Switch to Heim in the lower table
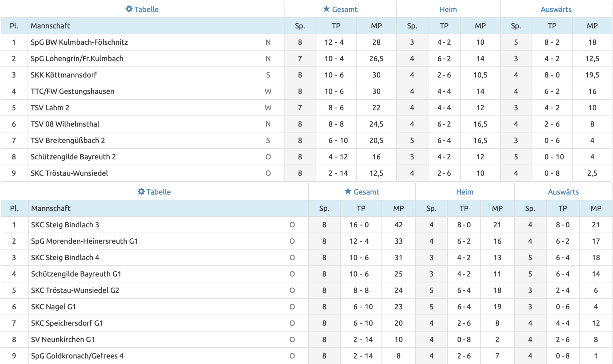Viewport: 613px width, 364px height. click(x=465, y=192)
